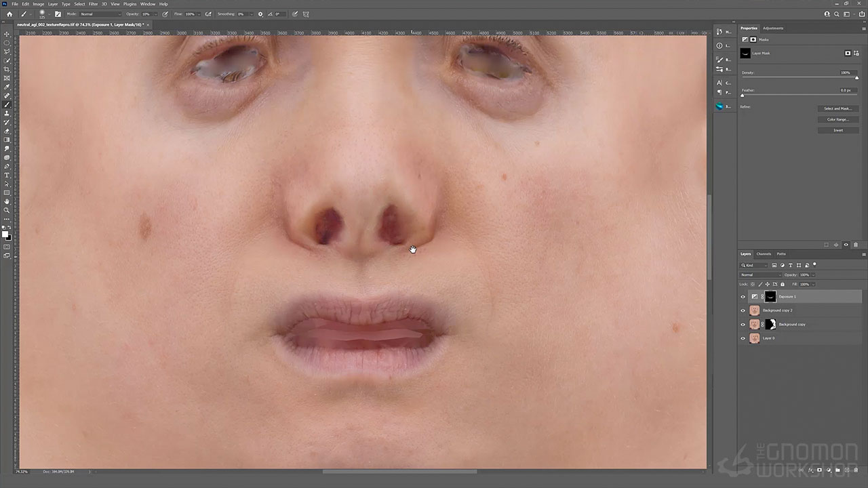Pick the Type tool

[x=7, y=175]
